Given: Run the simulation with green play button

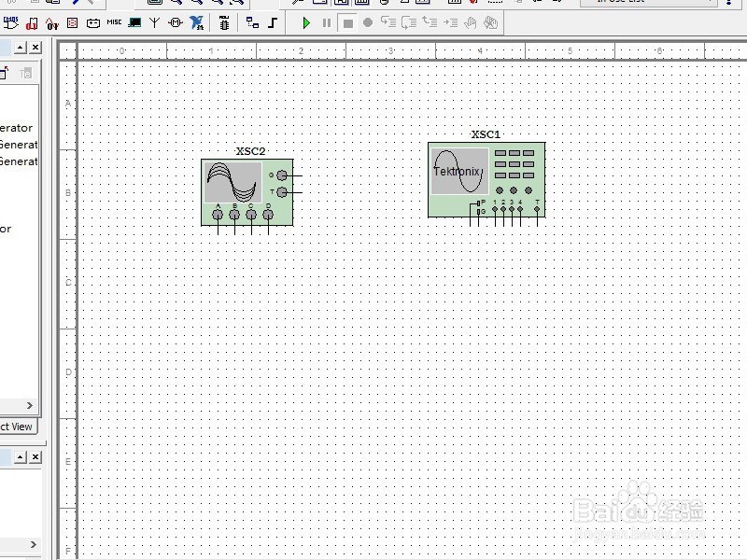Looking at the screenshot, I should coord(306,22).
